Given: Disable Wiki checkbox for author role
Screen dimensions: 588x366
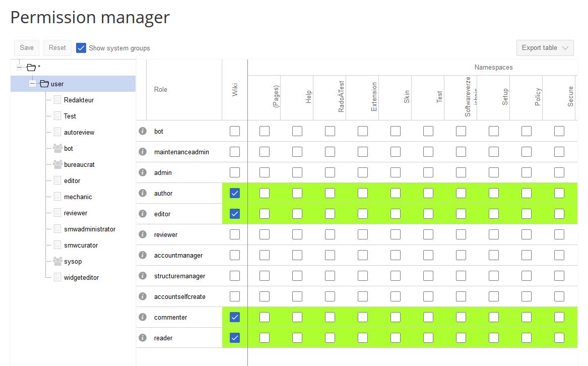Looking at the screenshot, I should [x=235, y=193].
